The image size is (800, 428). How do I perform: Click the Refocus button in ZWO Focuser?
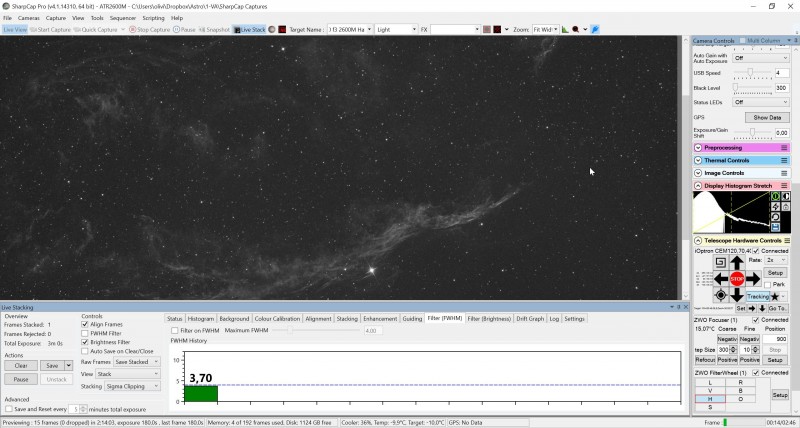[705, 360]
